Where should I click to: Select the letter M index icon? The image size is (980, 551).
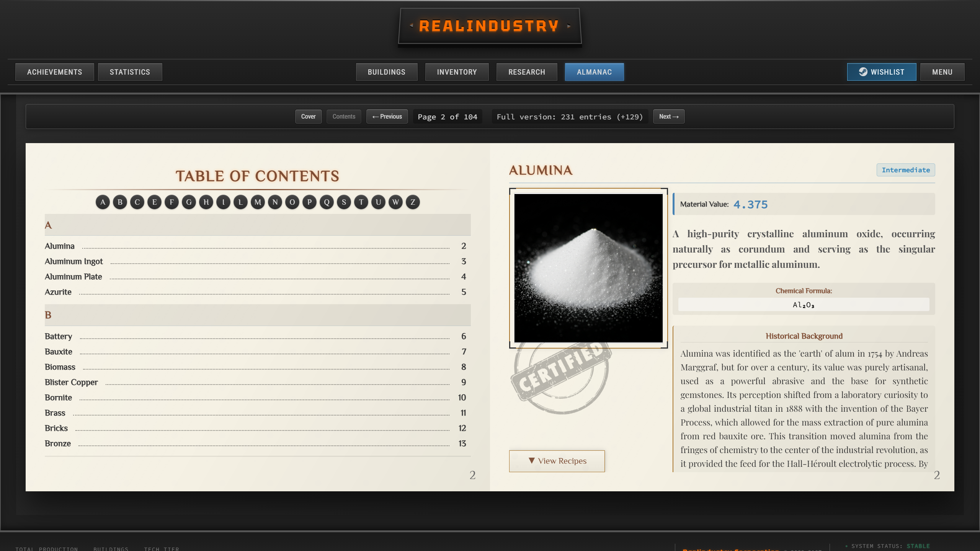pyautogui.click(x=257, y=202)
